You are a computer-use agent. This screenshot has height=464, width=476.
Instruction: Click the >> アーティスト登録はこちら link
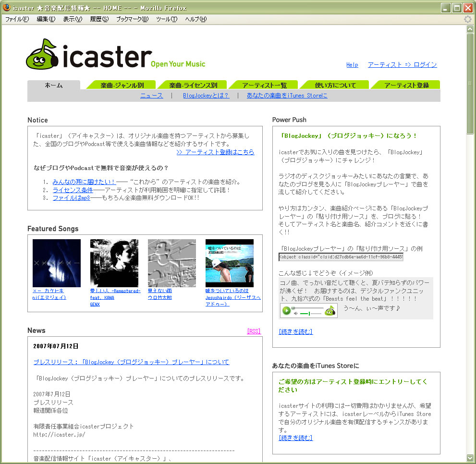215,152
